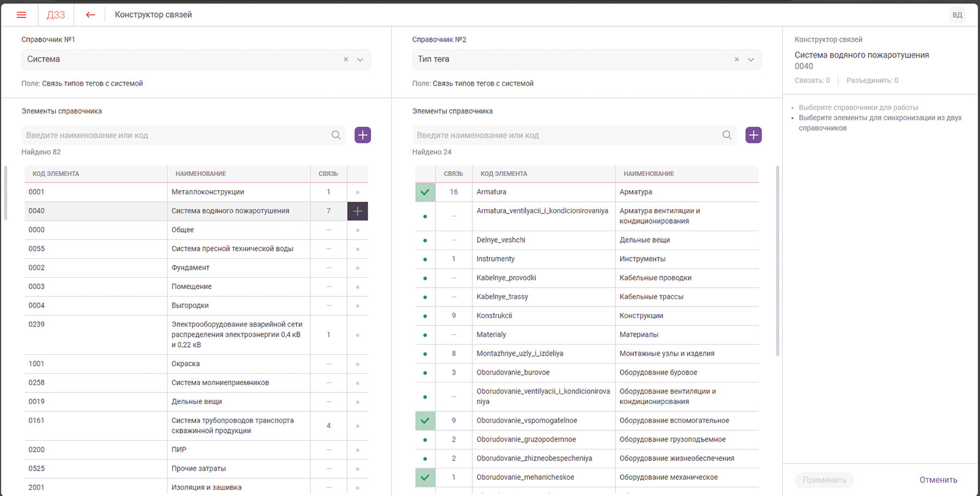Click the left panel vertical scrollbar
This screenshot has height=496, width=980.
pos(6,193)
